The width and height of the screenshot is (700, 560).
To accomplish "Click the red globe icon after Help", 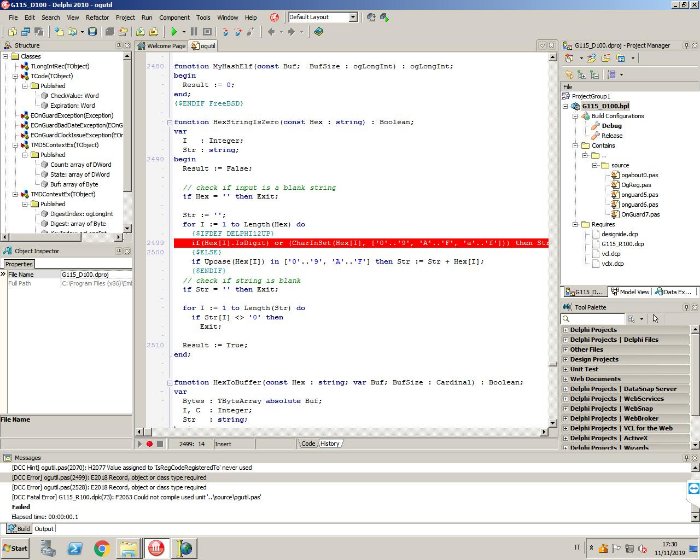I will pos(274,17).
